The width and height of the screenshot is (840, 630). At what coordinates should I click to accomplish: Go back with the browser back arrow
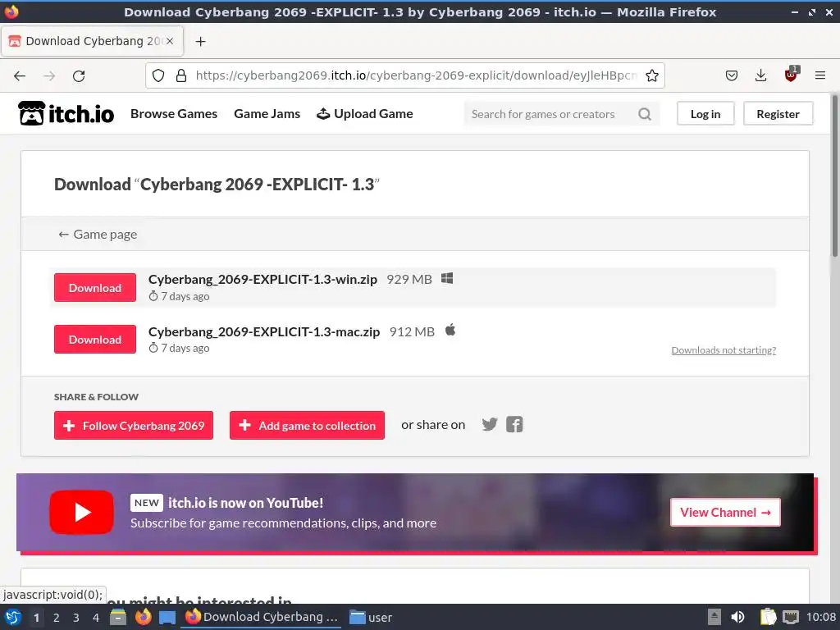pyautogui.click(x=20, y=76)
